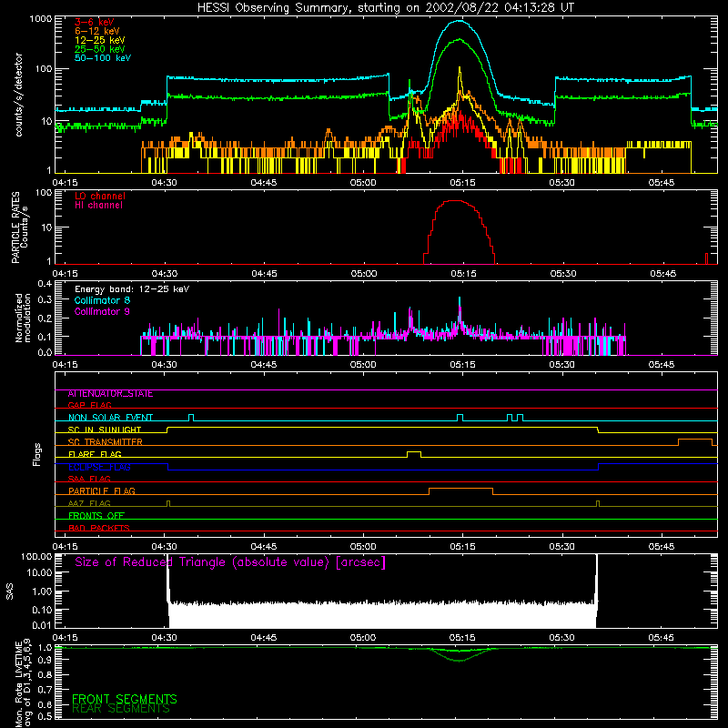Click the PARTICLE RATES axis label
This screenshot has width=728, height=728.
pyautogui.click(x=15, y=227)
